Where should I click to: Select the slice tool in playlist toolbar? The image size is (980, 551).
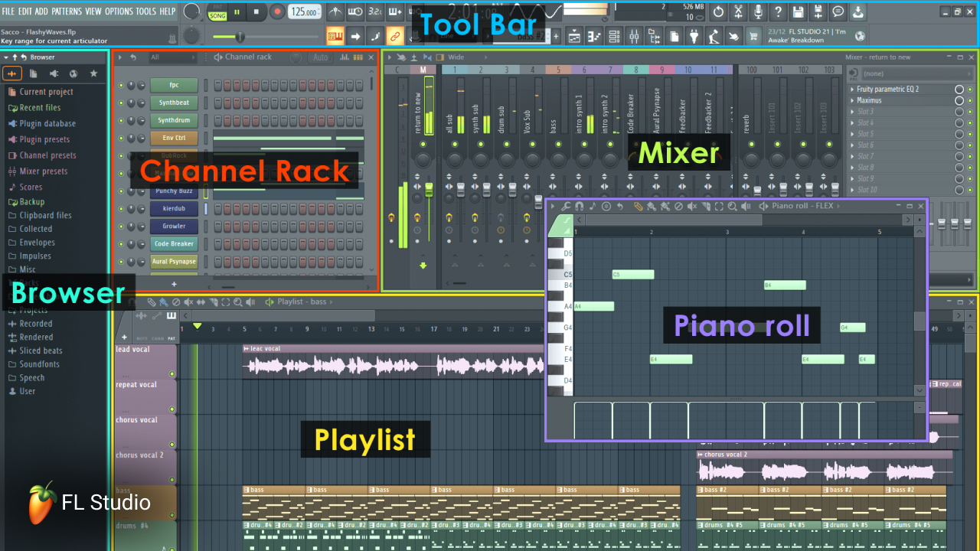click(x=214, y=302)
